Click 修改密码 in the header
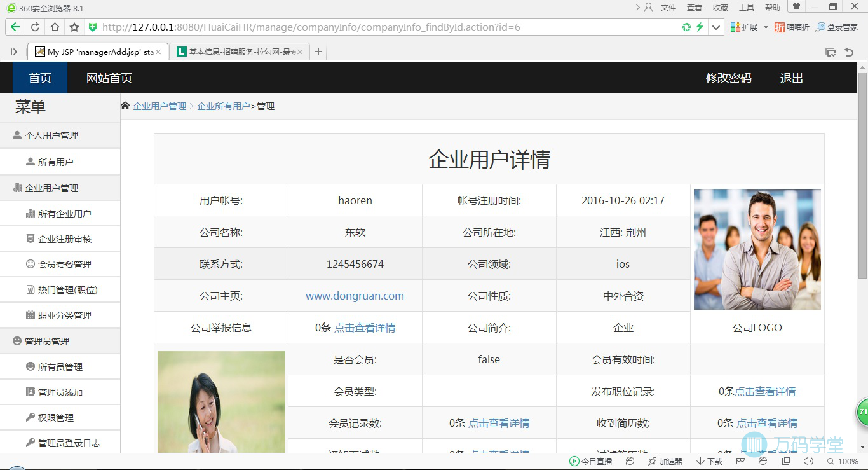This screenshot has width=868, height=470. click(x=729, y=78)
